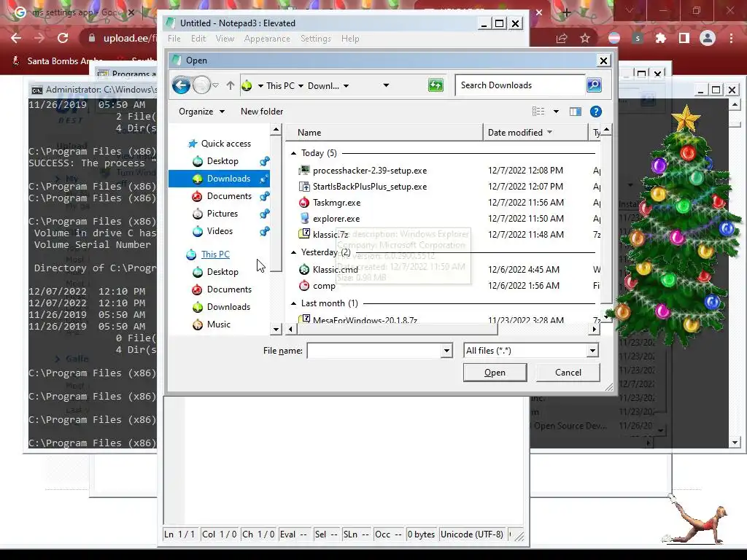Click Desktop icon under Quick access

198,161
